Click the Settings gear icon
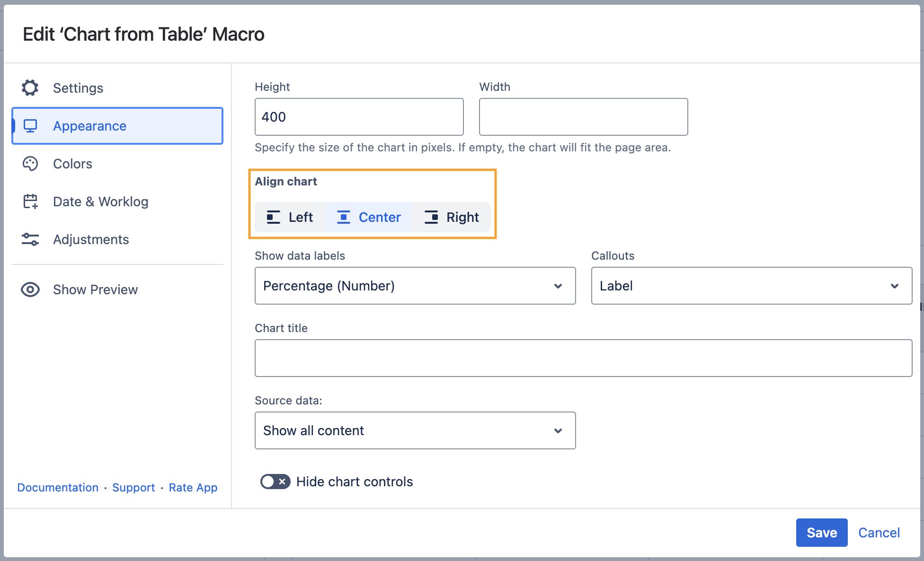This screenshot has height=561, width=924. [x=30, y=88]
